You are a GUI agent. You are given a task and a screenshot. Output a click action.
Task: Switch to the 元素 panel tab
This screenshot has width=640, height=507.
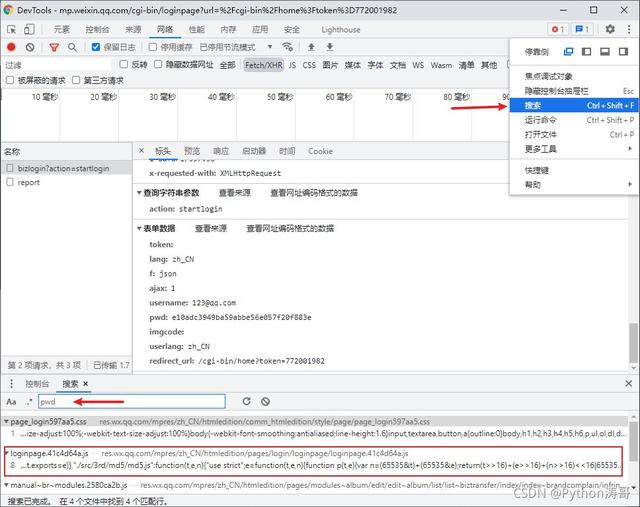tap(62, 29)
